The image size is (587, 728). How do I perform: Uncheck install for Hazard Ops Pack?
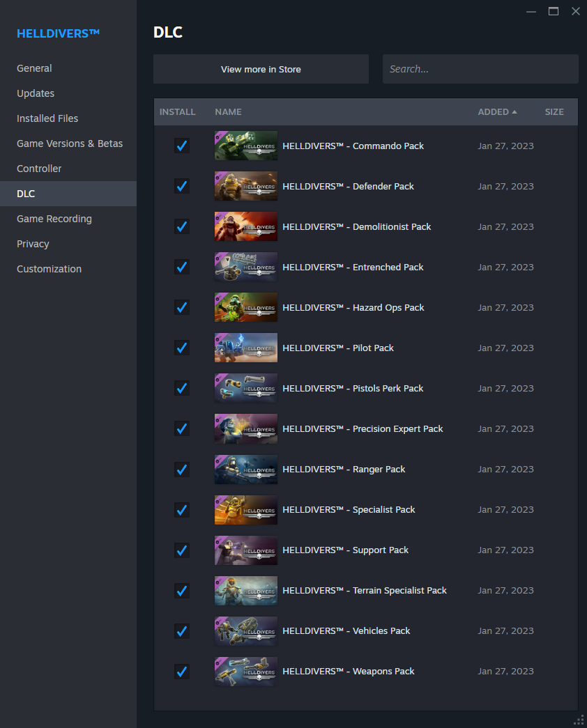(182, 307)
